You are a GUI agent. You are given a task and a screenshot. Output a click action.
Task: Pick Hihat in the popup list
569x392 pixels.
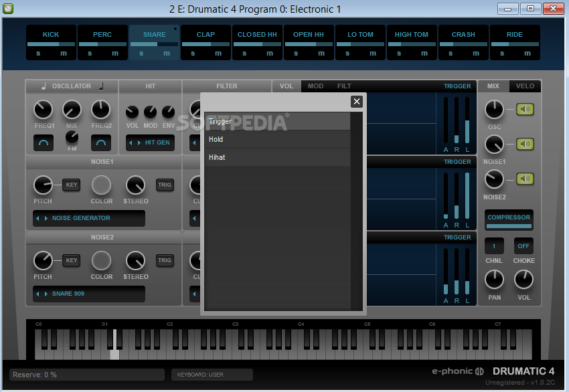point(277,157)
